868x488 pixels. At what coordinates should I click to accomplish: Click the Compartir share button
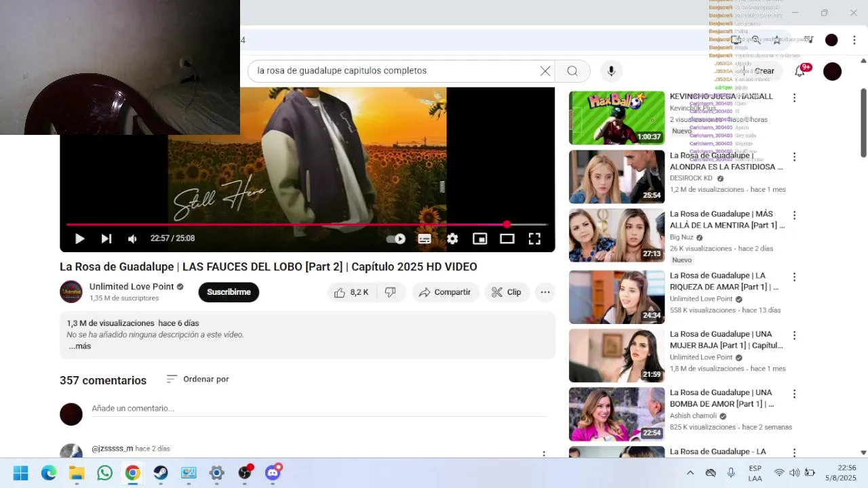(445, 292)
